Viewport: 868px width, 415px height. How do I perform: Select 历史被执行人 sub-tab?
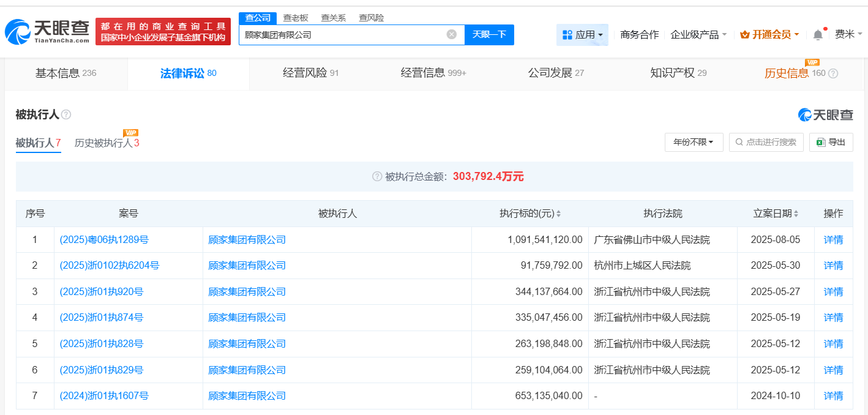107,143
